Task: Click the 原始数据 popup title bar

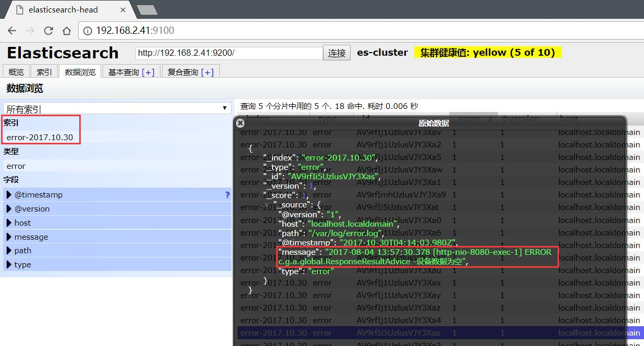Action: [x=430, y=123]
